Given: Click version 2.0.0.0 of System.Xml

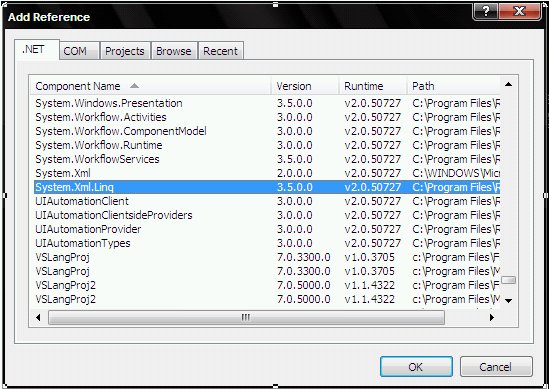Looking at the screenshot, I should [294, 173].
